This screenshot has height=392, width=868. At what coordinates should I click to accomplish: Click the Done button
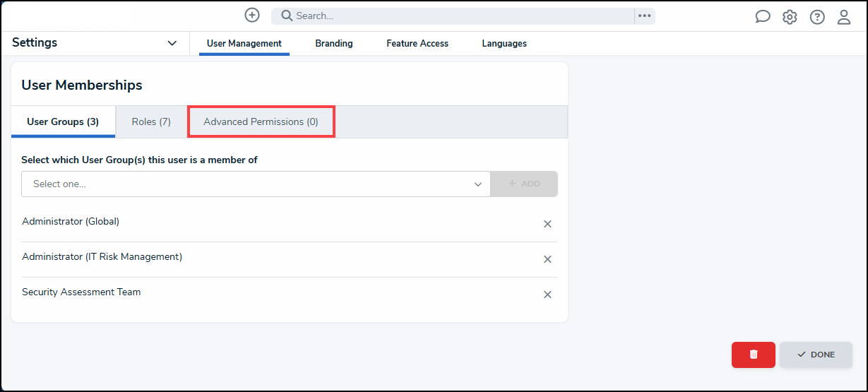[816, 355]
